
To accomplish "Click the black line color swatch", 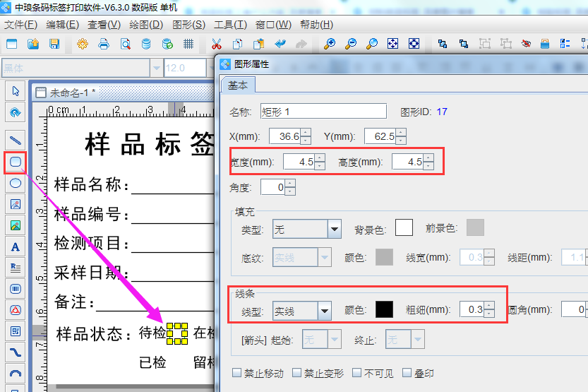I will (x=384, y=309).
